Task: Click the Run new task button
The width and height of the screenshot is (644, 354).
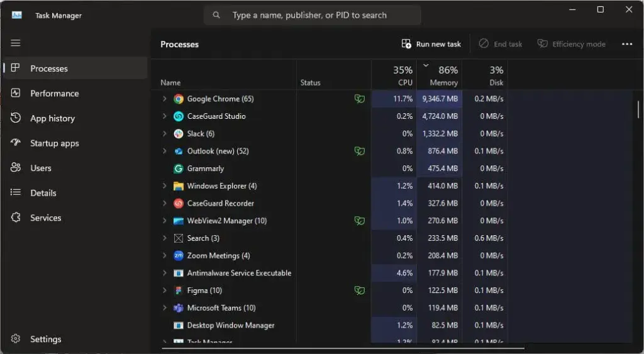Action: point(431,44)
